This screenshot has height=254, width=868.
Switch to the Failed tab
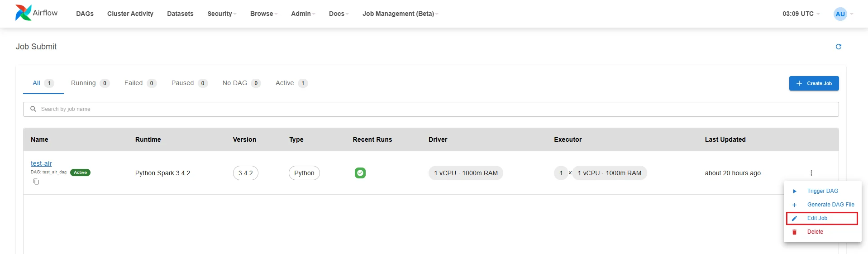pyautogui.click(x=140, y=83)
